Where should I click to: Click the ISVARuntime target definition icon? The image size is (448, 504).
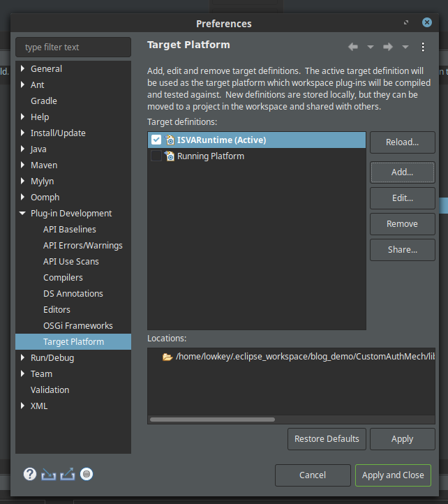coord(170,140)
